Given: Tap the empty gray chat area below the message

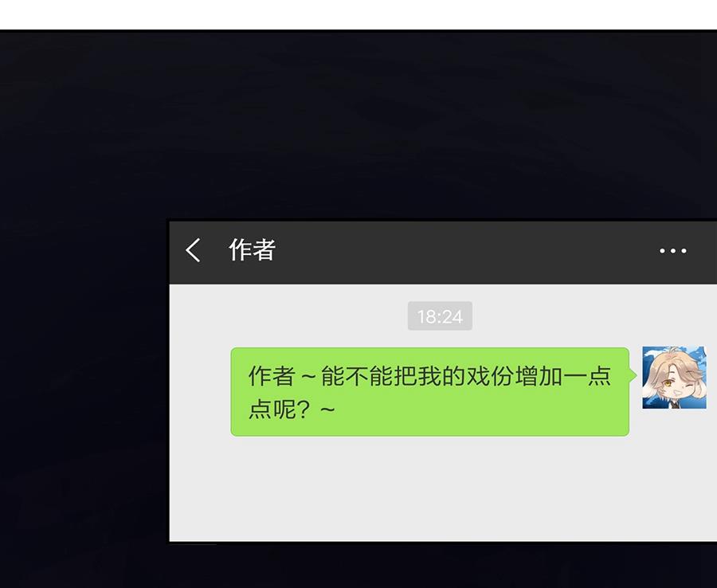Looking at the screenshot, I should pyautogui.click(x=443, y=489).
